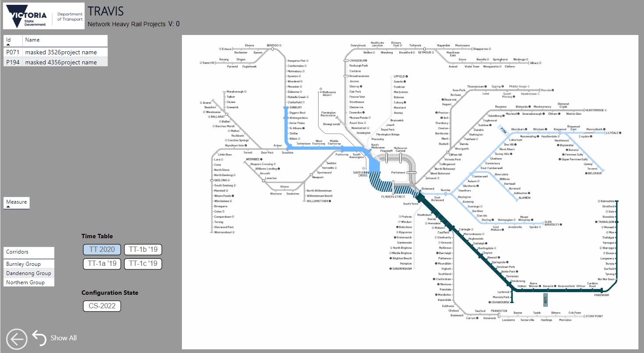Click the circular back arrow icon
The height and width of the screenshot is (353, 644).
pyautogui.click(x=17, y=339)
